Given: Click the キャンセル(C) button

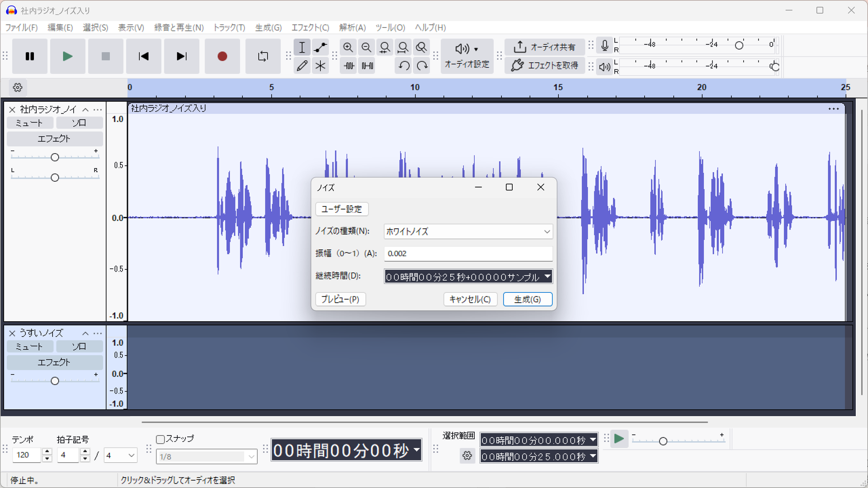Looking at the screenshot, I should 470,299.
